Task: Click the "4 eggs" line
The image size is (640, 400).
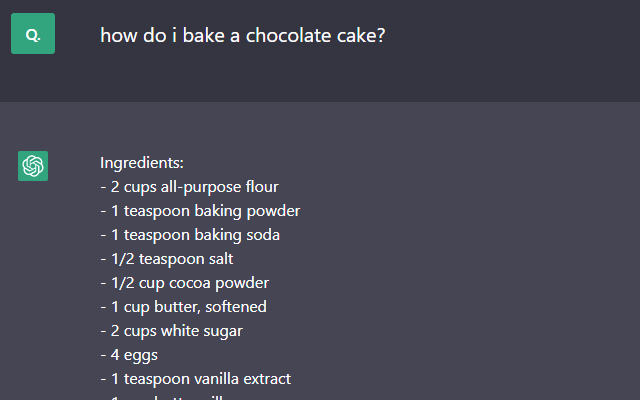Action: (129, 355)
